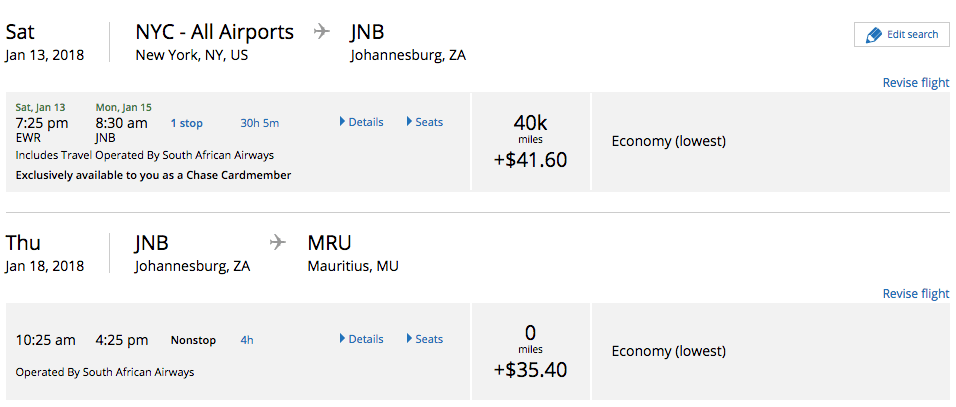Select the 0 miles +$35.40 fare
This screenshot has width=956, height=407.
[x=530, y=352]
